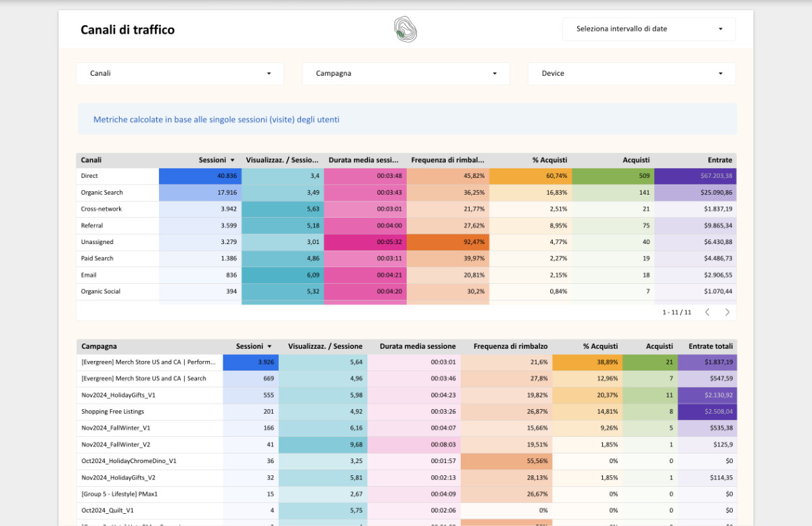Click the Entrate totali column header

pyautogui.click(x=710, y=346)
